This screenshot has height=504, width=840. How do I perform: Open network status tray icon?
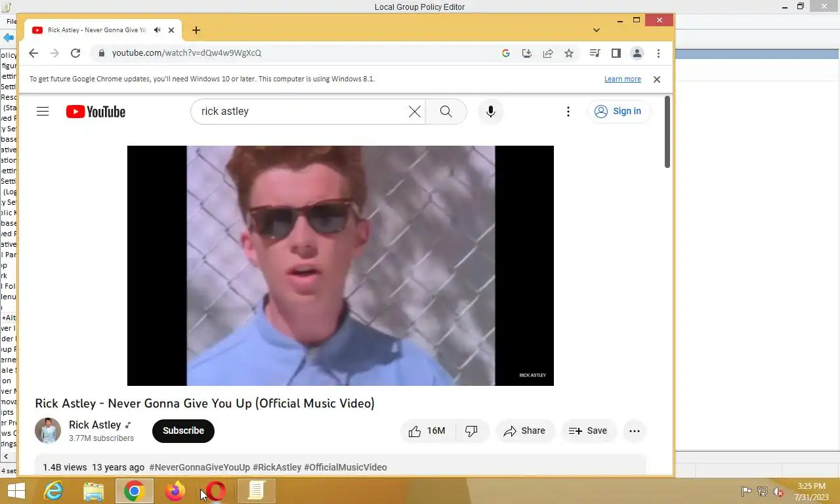pyautogui.click(x=763, y=492)
